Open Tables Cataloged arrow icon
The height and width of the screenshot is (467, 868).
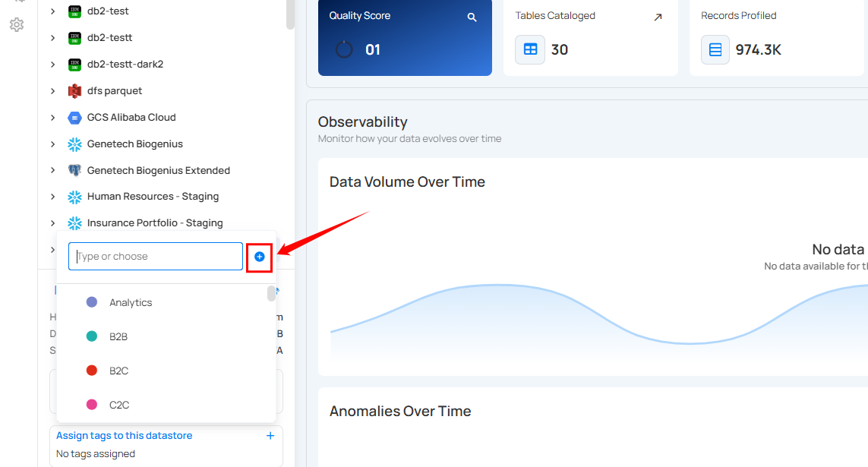click(x=658, y=17)
